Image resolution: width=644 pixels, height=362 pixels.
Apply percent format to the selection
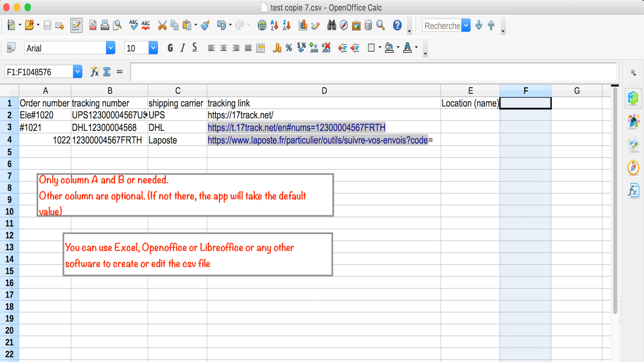point(288,48)
